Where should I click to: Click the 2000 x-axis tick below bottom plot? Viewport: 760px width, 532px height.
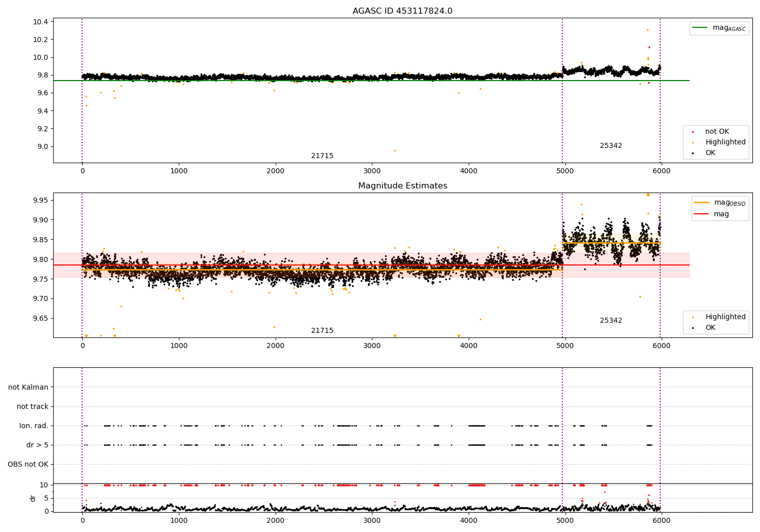[x=275, y=521]
